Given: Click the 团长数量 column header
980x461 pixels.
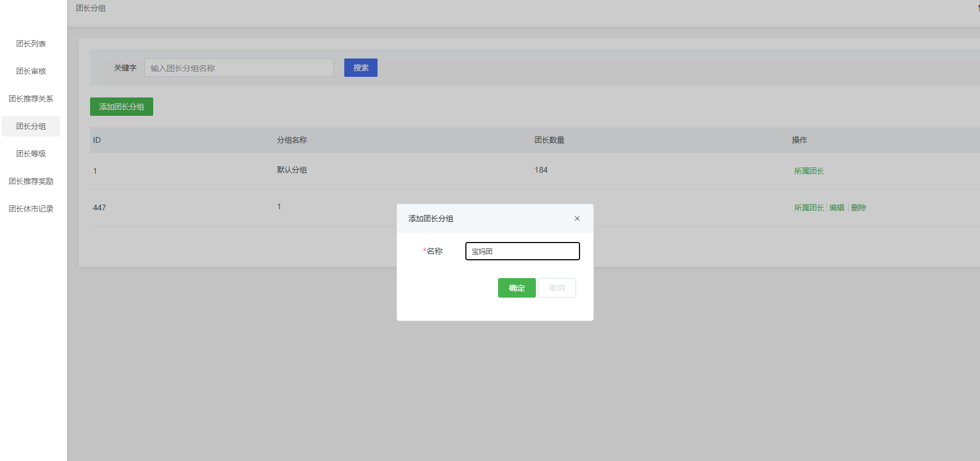Looking at the screenshot, I should tap(549, 140).
